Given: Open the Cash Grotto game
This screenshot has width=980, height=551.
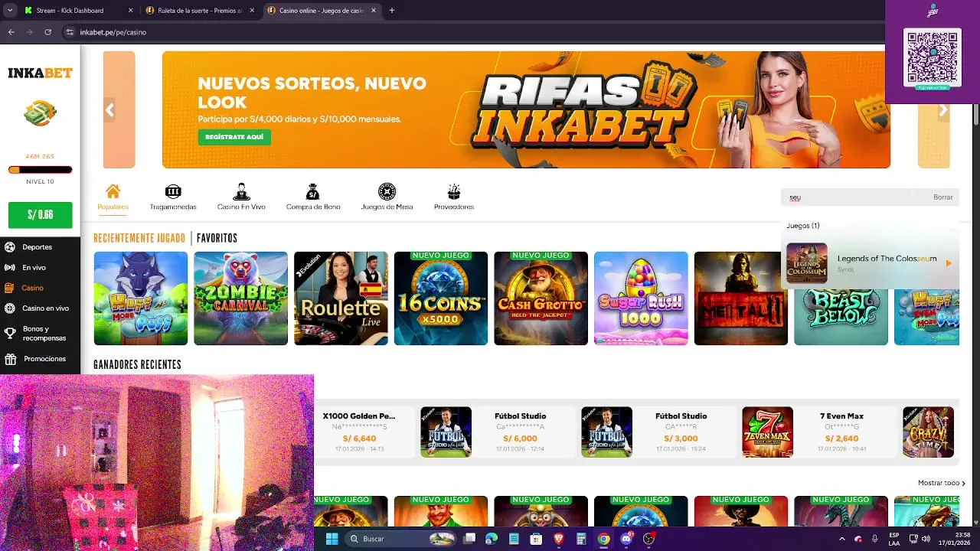Looking at the screenshot, I should tap(541, 298).
